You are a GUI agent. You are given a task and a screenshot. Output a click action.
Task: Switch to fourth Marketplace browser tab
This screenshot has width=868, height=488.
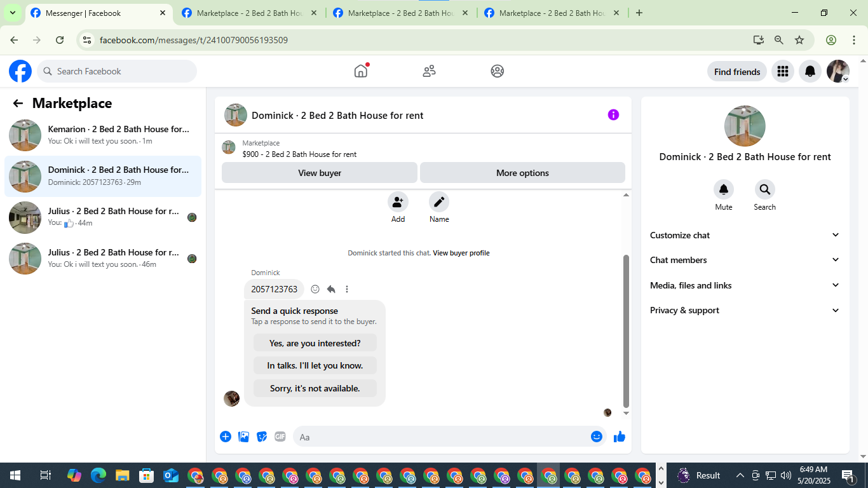pos(552,13)
